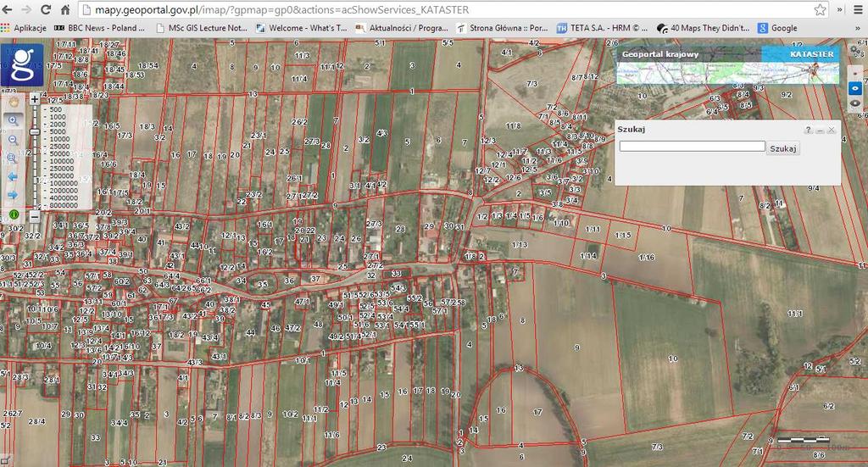Click the zoom to full extent tool

coord(13,158)
